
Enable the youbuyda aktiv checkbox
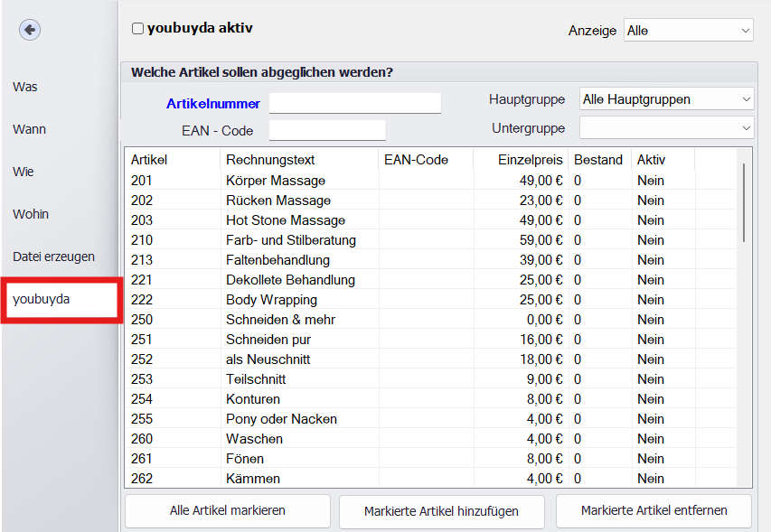pos(138,29)
